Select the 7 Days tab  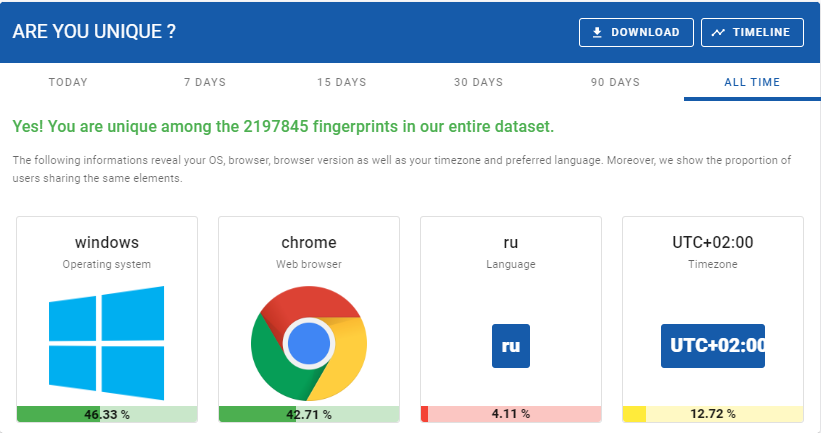[x=204, y=82]
